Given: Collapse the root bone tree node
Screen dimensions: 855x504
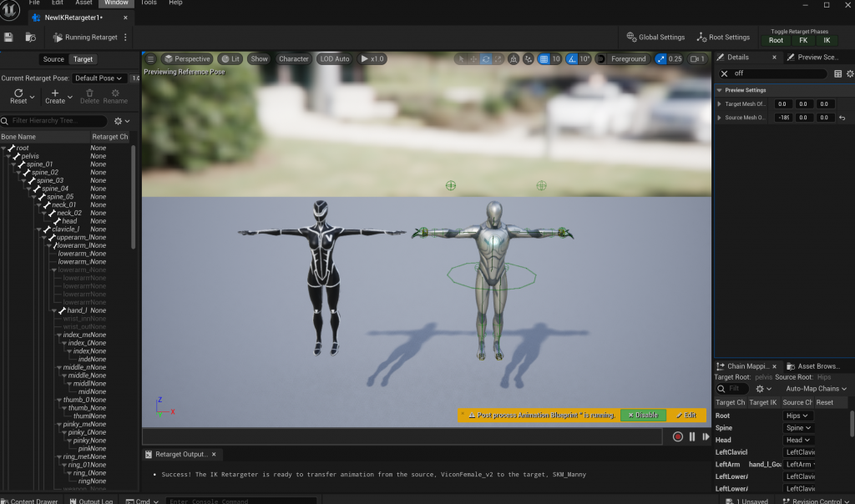Looking at the screenshot, I should pos(4,149).
